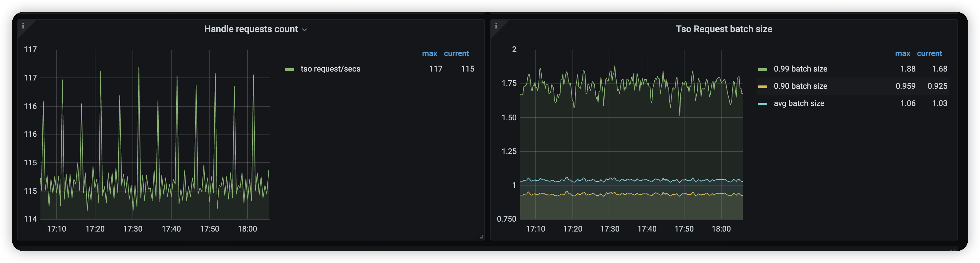Image resolution: width=980 pixels, height=263 pixels.
Task: Toggle the 0.90 batch size series label
Action: (x=800, y=86)
